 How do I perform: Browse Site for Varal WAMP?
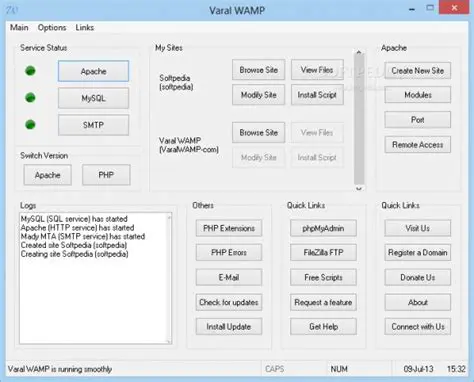pos(258,133)
